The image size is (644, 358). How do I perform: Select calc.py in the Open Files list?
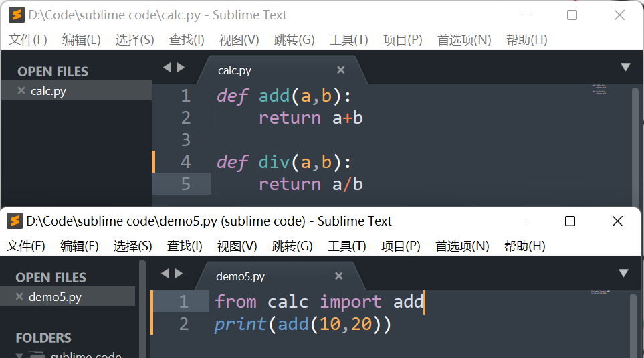click(x=48, y=91)
